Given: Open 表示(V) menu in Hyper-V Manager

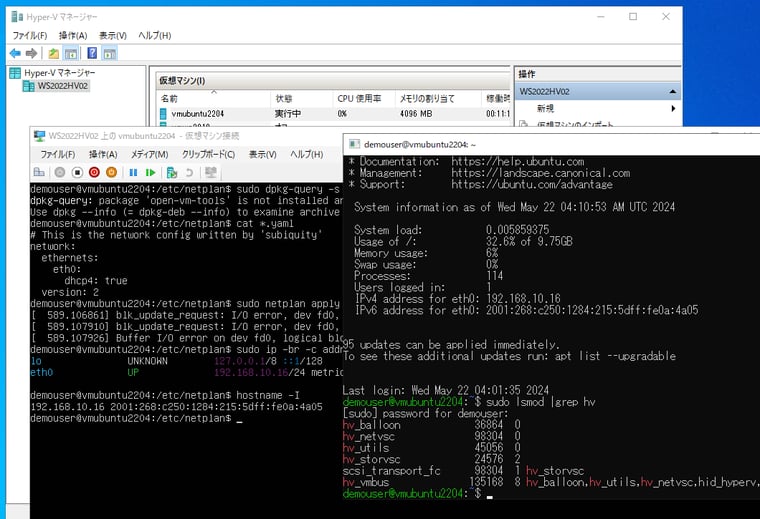Looking at the screenshot, I should click(113, 35).
